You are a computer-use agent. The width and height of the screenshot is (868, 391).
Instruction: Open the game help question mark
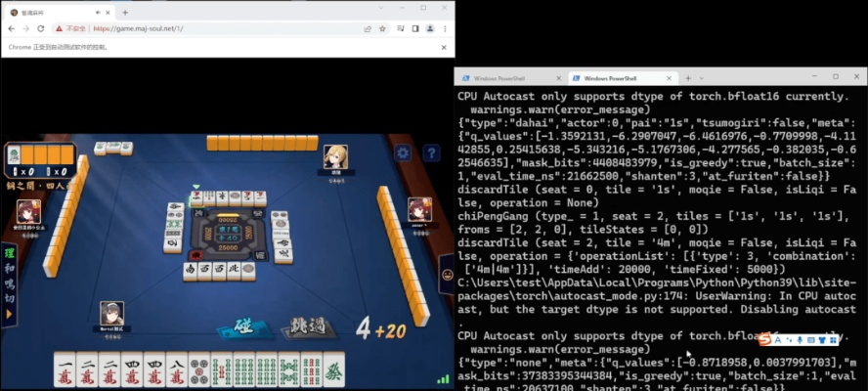(x=430, y=153)
